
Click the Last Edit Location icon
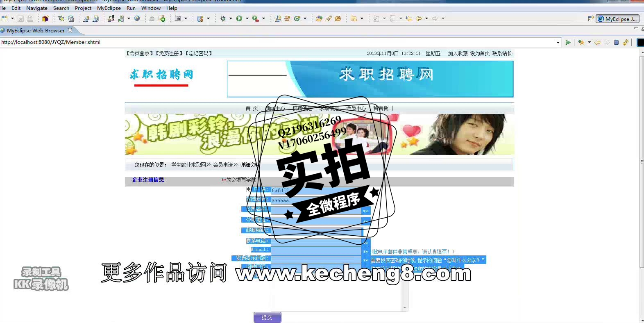(x=409, y=18)
